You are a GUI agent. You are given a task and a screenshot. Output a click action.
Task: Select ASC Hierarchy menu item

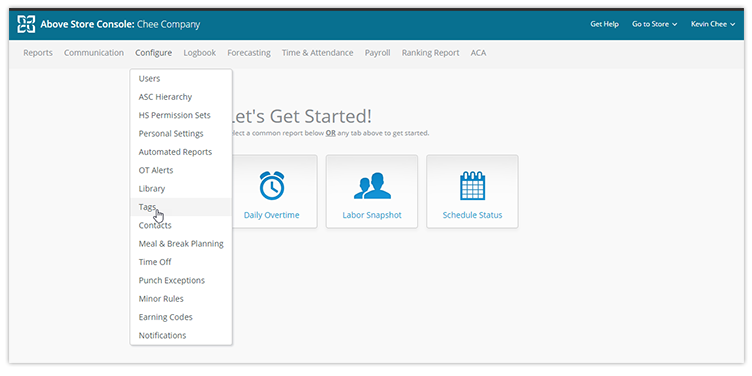(x=181, y=97)
